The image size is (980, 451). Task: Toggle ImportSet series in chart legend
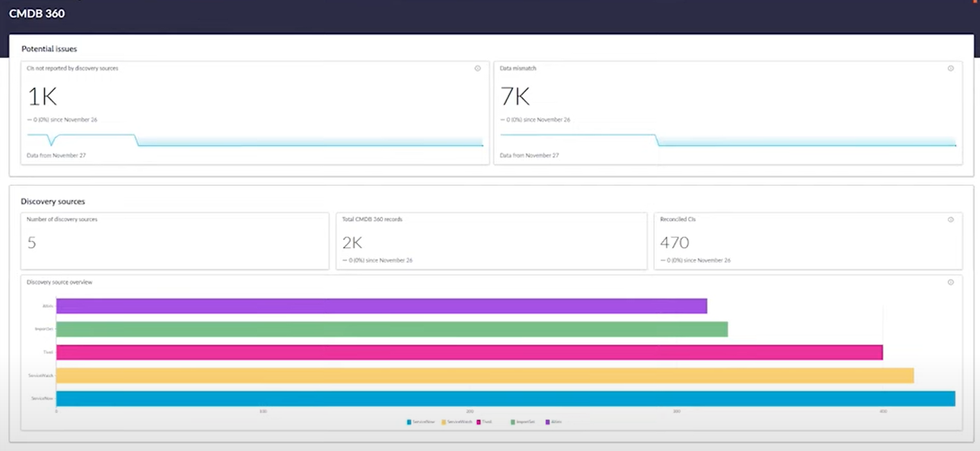tap(523, 422)
